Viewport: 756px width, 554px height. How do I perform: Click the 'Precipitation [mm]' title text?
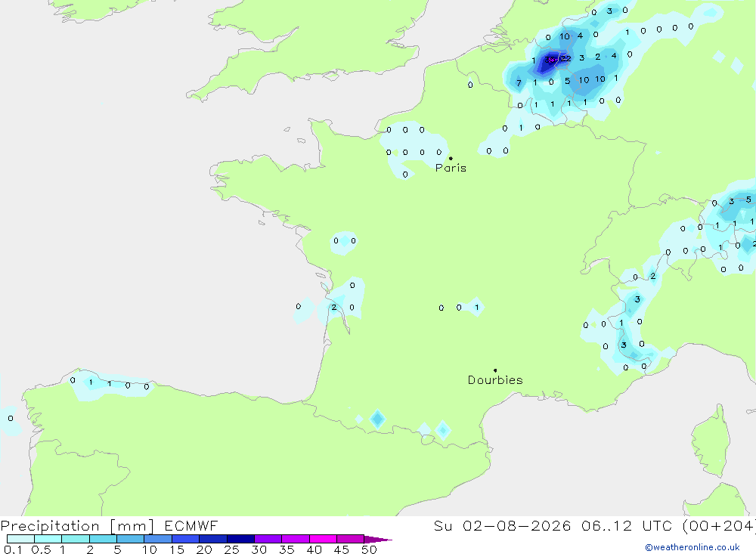coord(77,526)
